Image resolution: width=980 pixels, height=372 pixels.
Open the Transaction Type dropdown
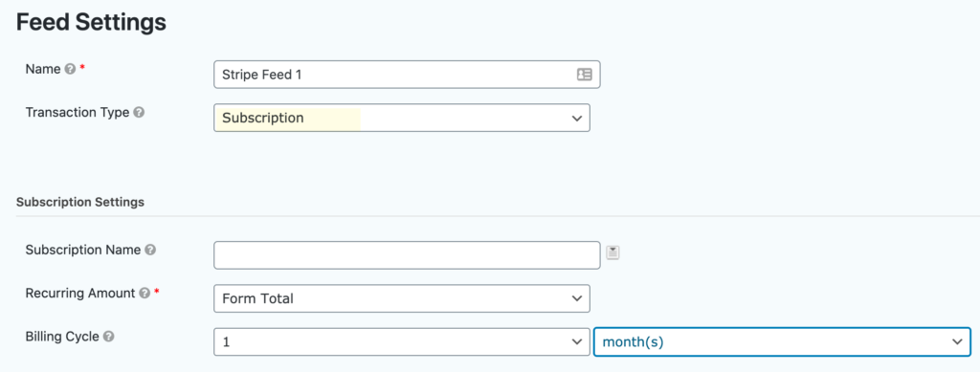[x=402, y=118]
